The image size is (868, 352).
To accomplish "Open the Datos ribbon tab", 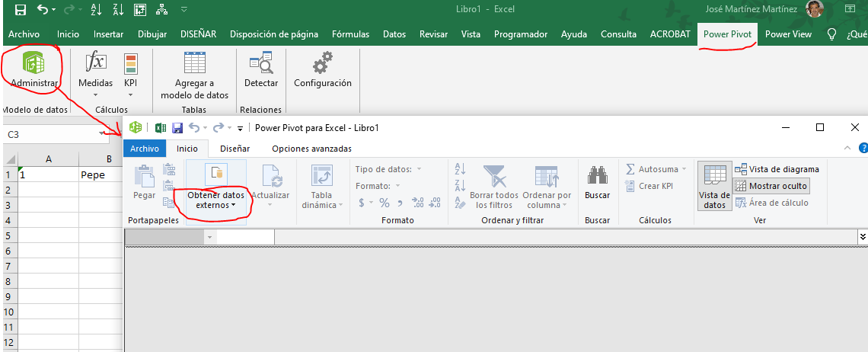I will pos(394,34).
